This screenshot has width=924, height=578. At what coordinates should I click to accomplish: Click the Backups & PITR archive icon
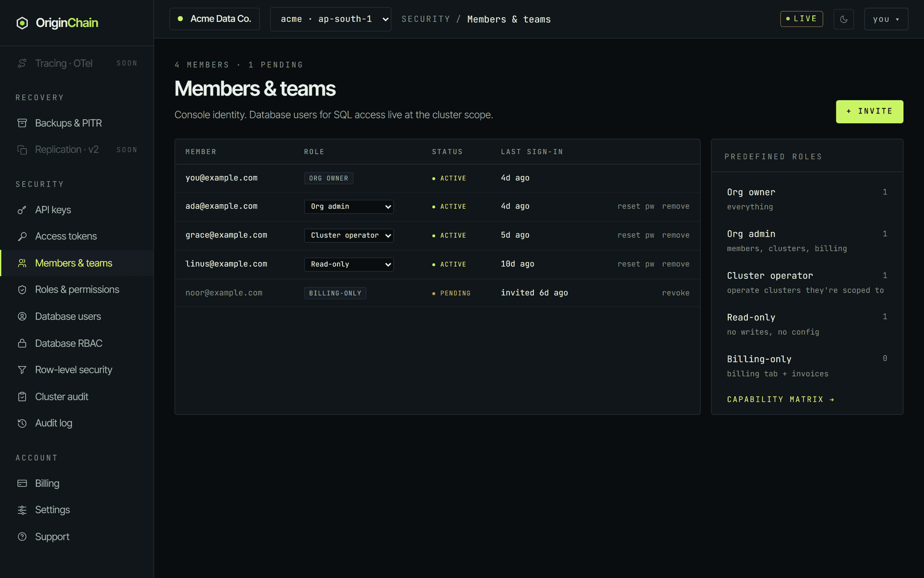point(22,123)
